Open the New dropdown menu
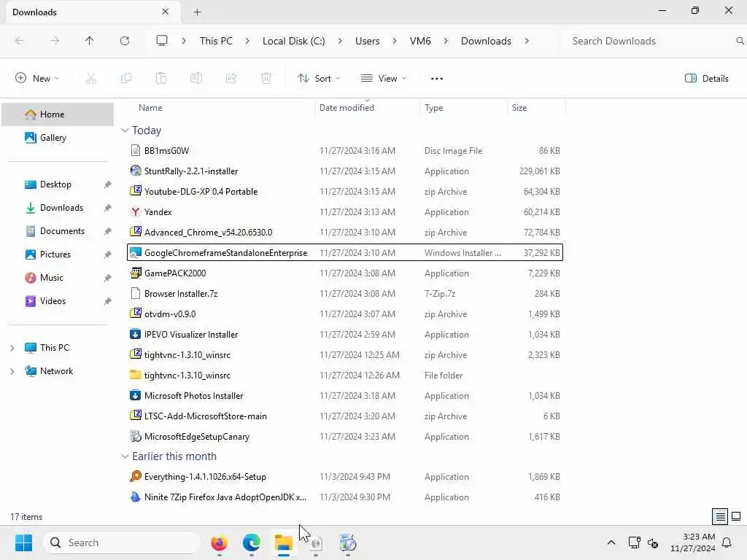The image size is (747, 560). point(37,79)
